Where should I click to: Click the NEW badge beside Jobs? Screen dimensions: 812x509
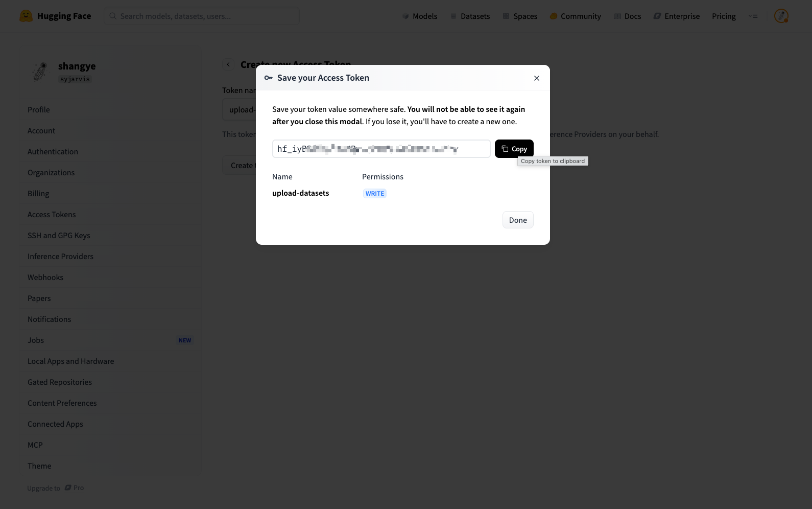coord(185,340)
